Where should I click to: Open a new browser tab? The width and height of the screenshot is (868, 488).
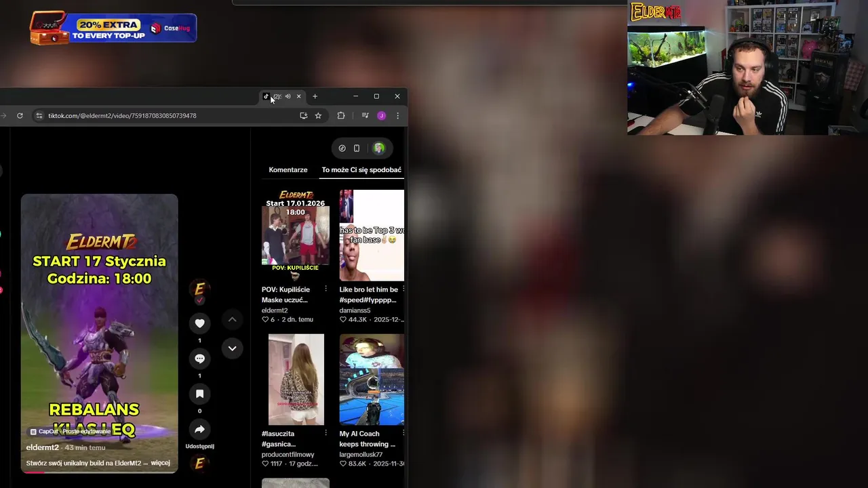tap(315, 96)
